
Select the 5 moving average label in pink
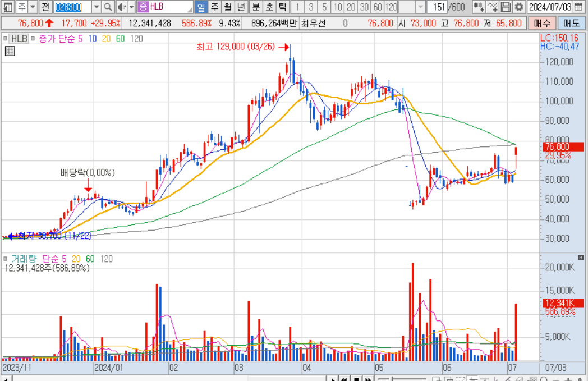pos(80,39)
